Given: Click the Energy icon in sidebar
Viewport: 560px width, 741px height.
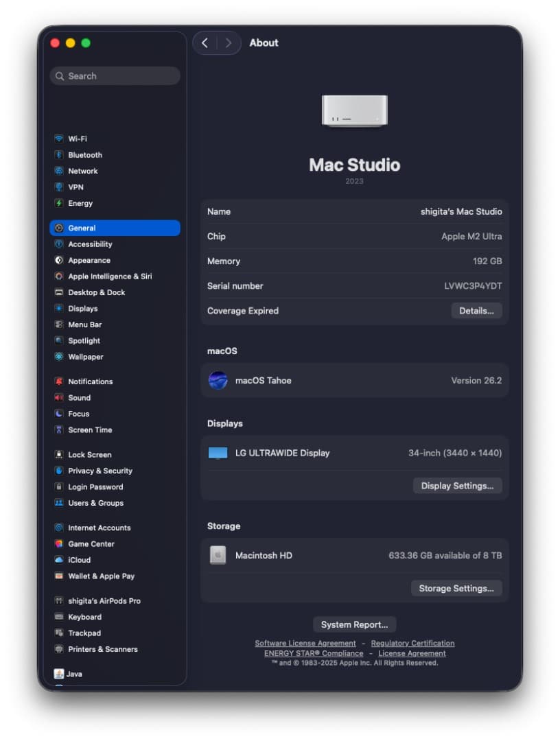Looking at the screenshot, I should pos(59,203).
